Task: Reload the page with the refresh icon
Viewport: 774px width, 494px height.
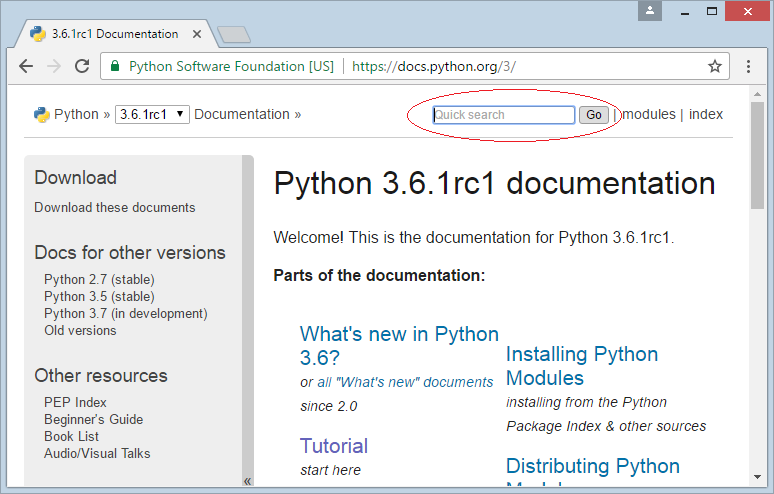Action: tap(82, 66)
